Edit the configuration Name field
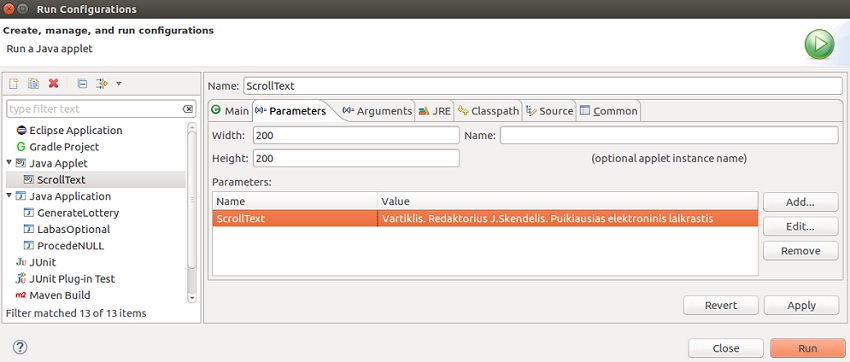This screenshot has width=850, height=362. [x=543, y=86]
